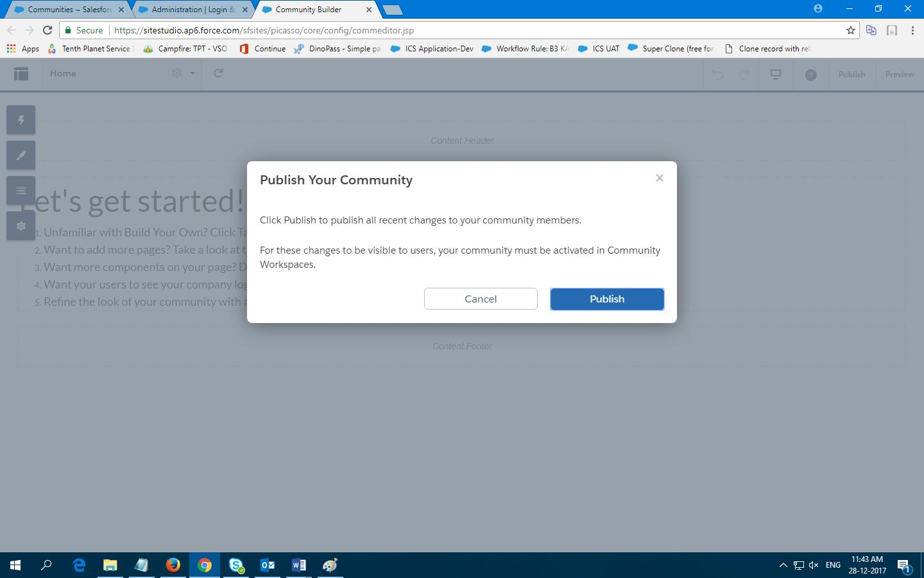Reload the page in Chrome
This screenshot has width=924, height=578.
click(x=47, y=30)
